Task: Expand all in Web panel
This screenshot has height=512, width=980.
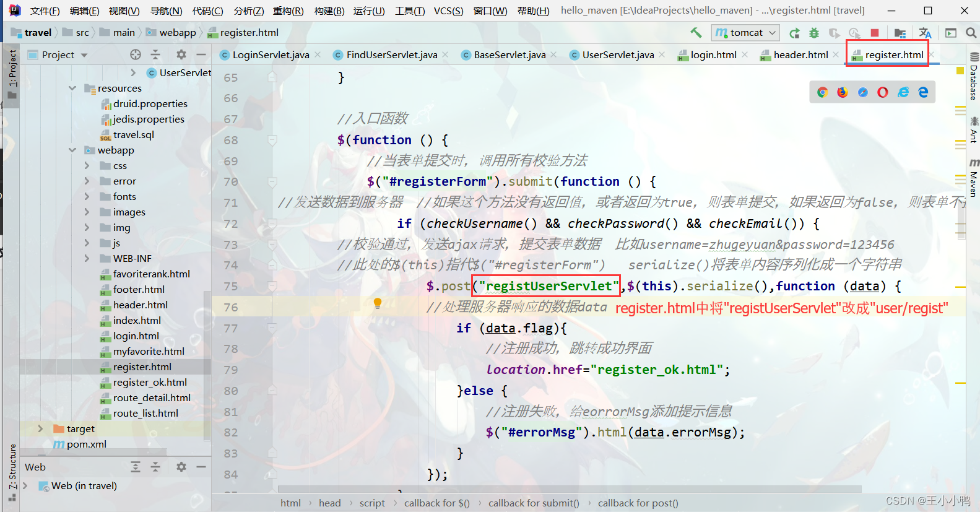Action: click(x=136, y=467)
